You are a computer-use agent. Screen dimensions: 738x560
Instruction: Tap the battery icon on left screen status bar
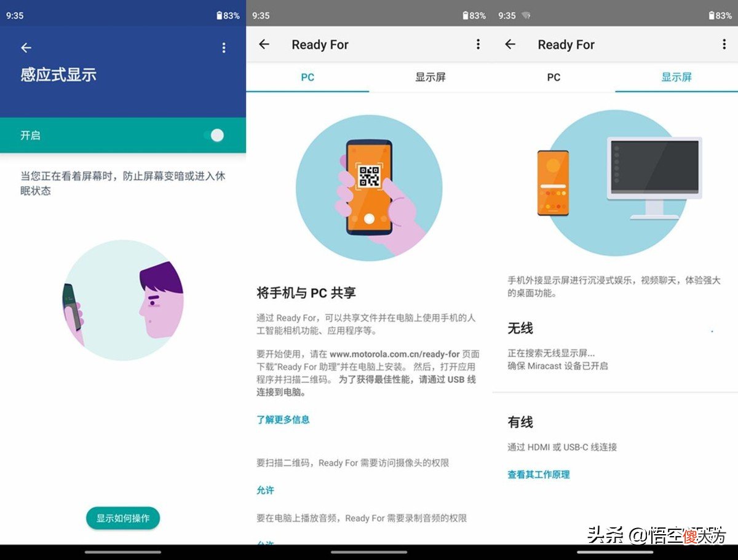click(219, 15)
